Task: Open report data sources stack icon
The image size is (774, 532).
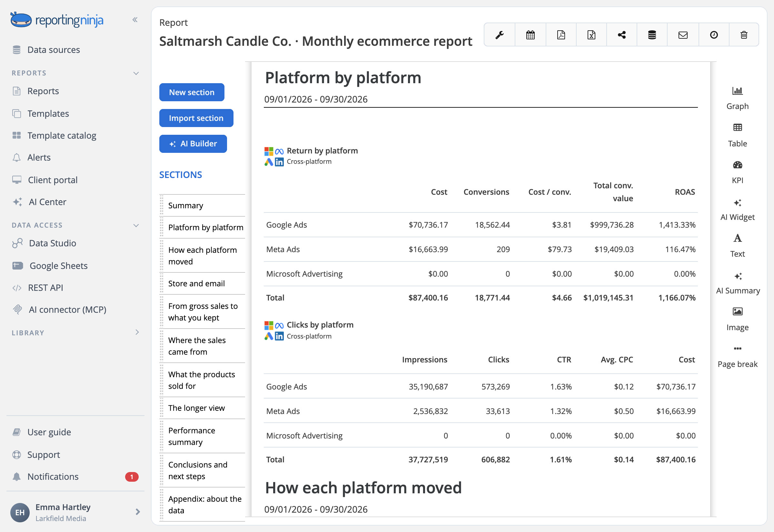Action: [652, 35]
